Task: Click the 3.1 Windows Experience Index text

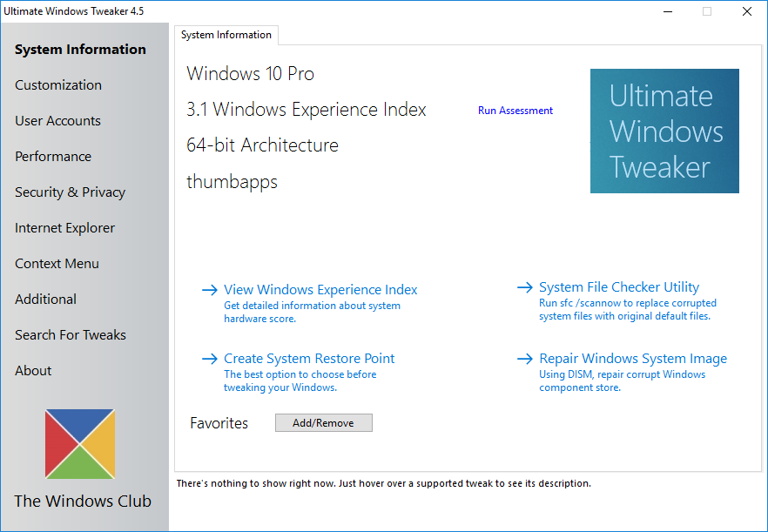Action: [x=307, y=110]
